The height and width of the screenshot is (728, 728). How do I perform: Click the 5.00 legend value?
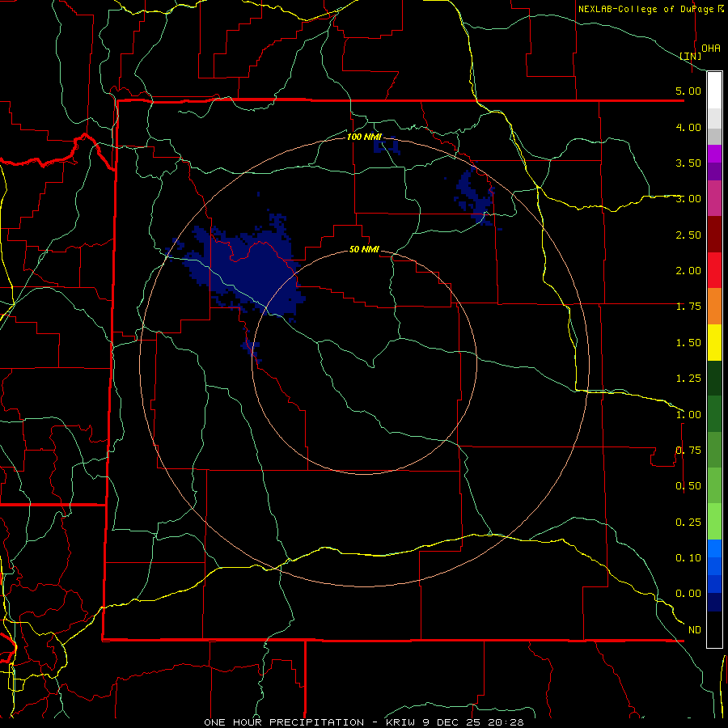(688, 91)
